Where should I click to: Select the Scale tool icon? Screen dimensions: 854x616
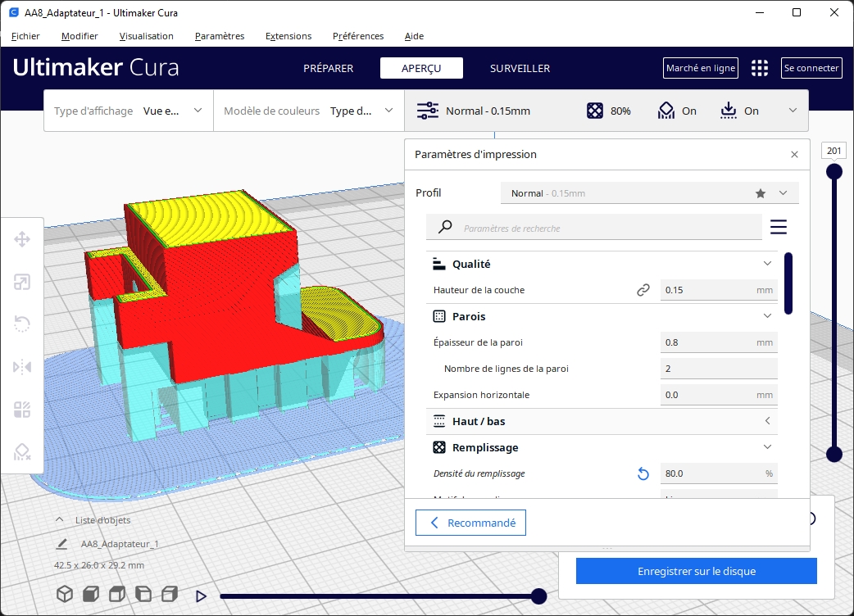click(x=22, y=283)
